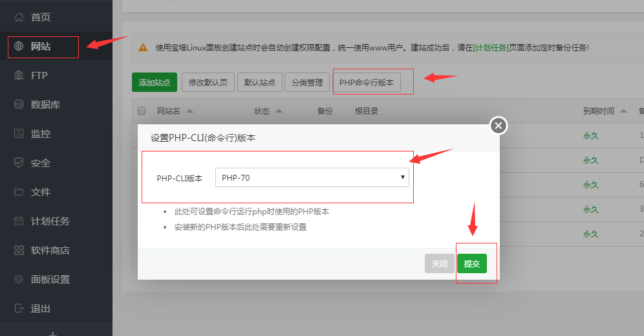Close the PHP-CLI dialog with the X

[499, 126]
